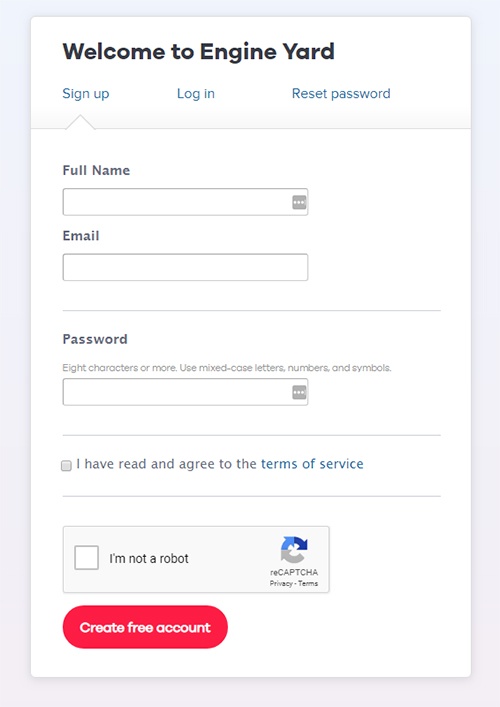Open the terms of service link

click(312, 464)
